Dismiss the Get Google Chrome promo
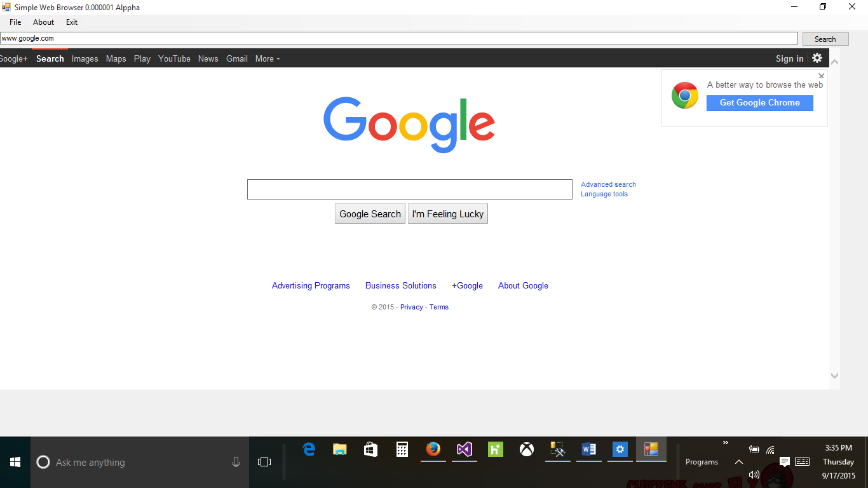 (821, 76)
